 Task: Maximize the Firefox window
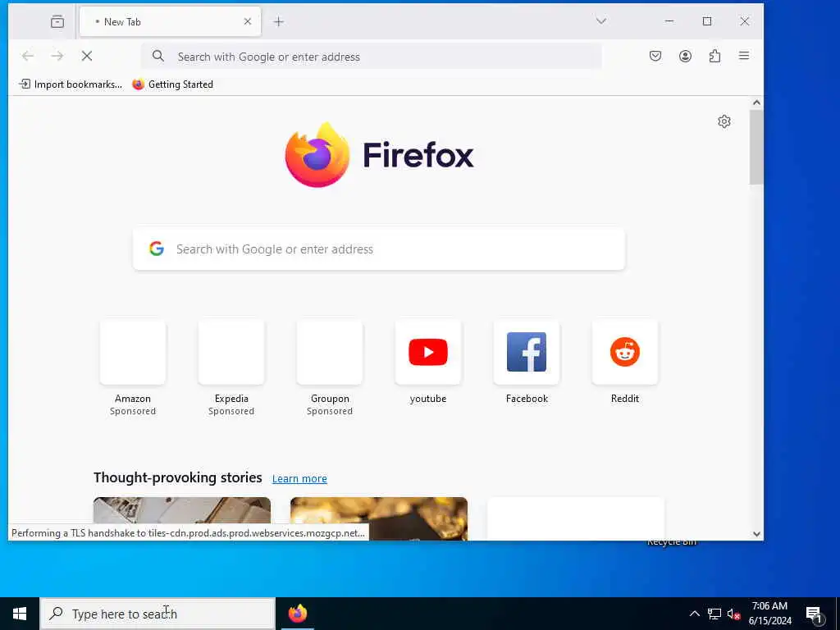coord(707,21)
